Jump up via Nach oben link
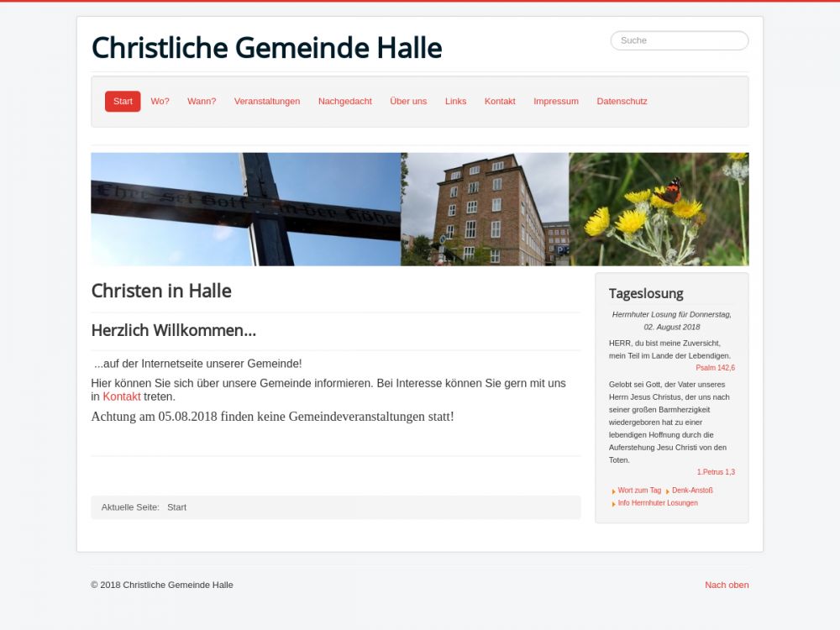The image size is (840, 630). pos(727,585)
